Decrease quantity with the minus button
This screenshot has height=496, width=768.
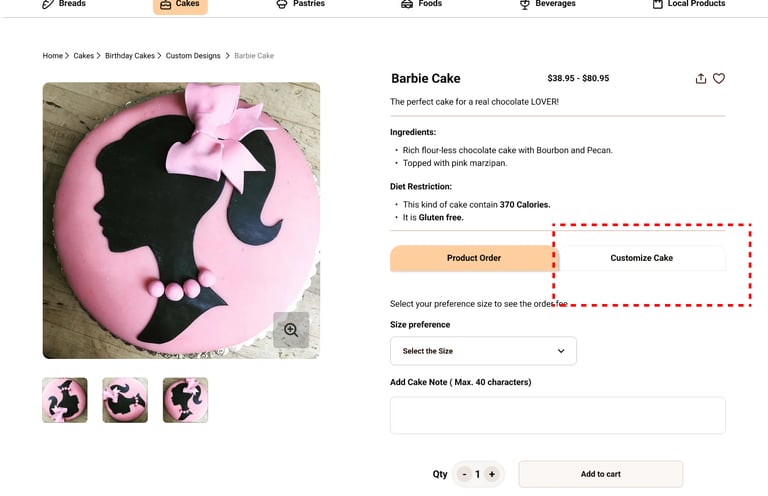click(464, 474)
